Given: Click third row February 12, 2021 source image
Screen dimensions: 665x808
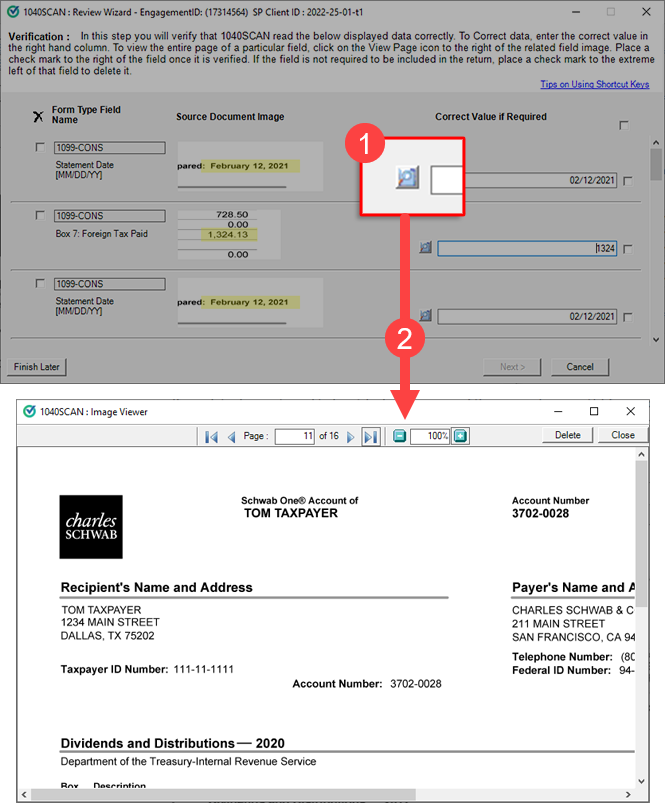Looking at the screenshot, I should tap(250, 302).
